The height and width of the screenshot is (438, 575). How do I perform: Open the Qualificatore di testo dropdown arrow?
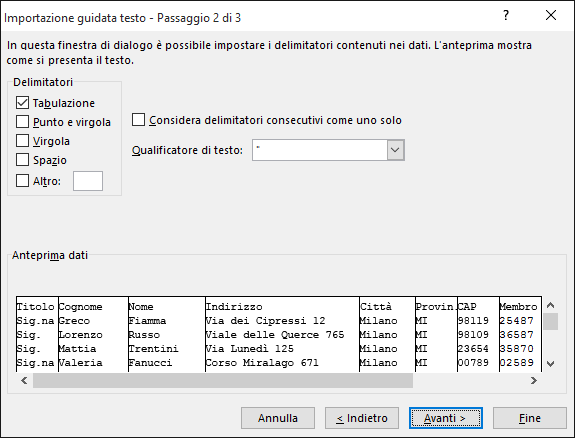395,150
